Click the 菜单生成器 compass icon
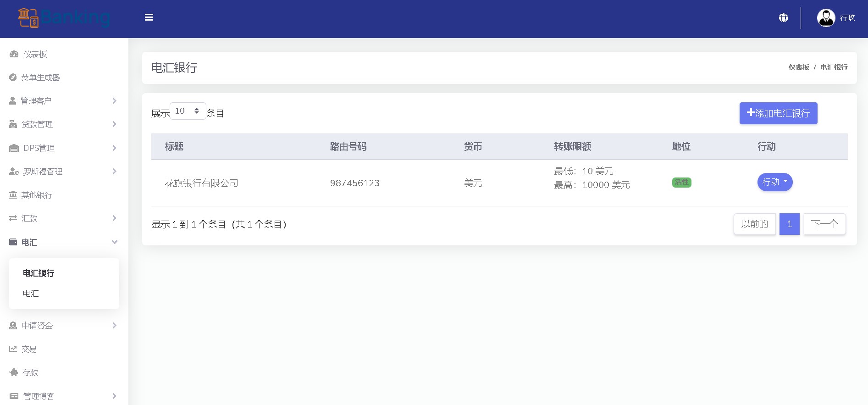Image resolution: width=868 pixels, height=405 pixels. (x=13, y=78)
